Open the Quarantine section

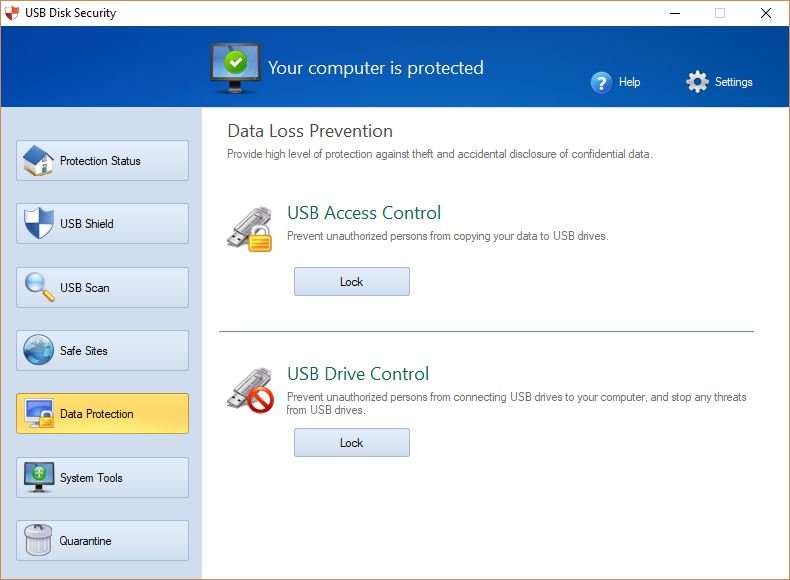coord(101,541)
